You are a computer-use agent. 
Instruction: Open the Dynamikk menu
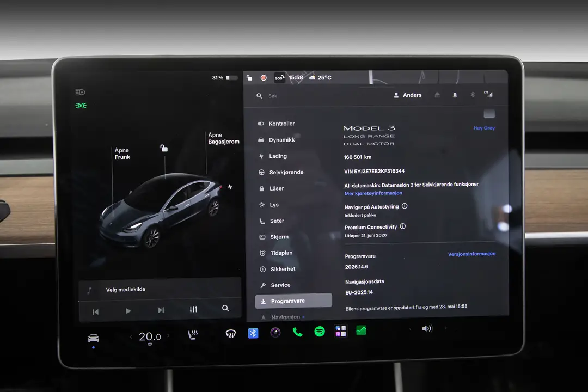277,139
